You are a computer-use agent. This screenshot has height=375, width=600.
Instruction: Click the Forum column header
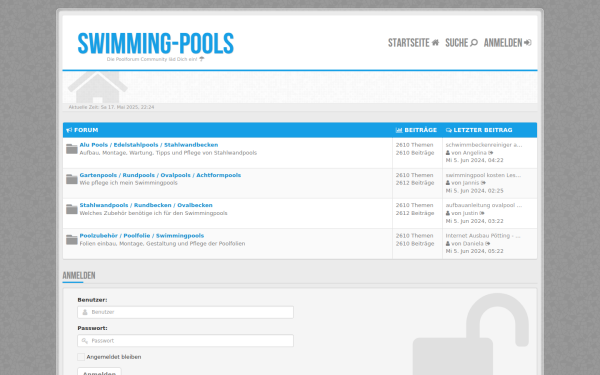coord(82,130)
